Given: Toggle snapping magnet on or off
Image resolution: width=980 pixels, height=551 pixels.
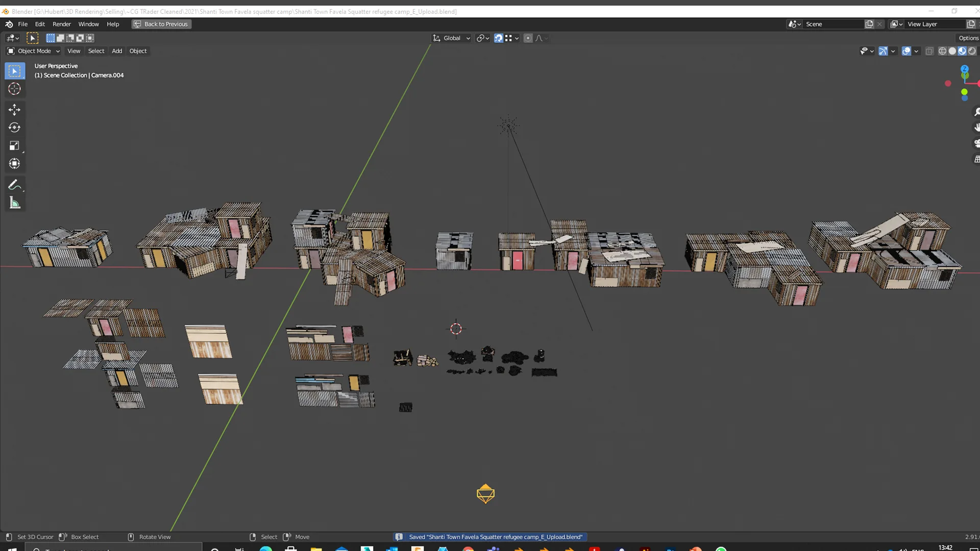Looking at the screenshot, I should point(499,38).
